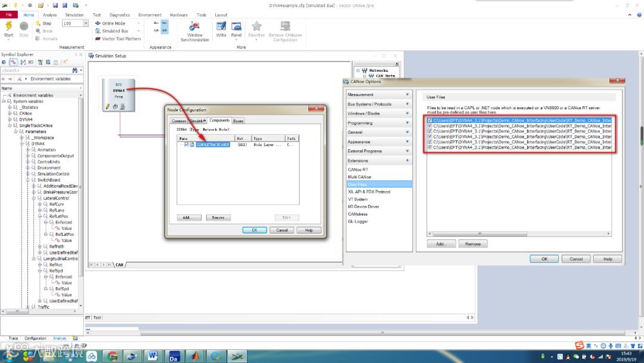Click the binoculars search icon in Symbol Explorer
Screen dimensions: 644x363
[75, 70]
